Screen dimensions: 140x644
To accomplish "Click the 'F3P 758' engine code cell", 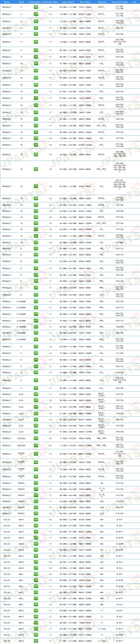I will pos(119,426).
